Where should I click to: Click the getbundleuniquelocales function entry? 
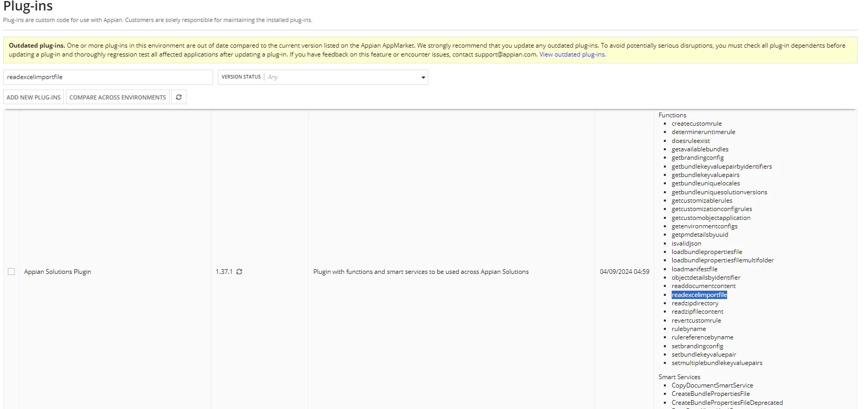tap(706, 183)
